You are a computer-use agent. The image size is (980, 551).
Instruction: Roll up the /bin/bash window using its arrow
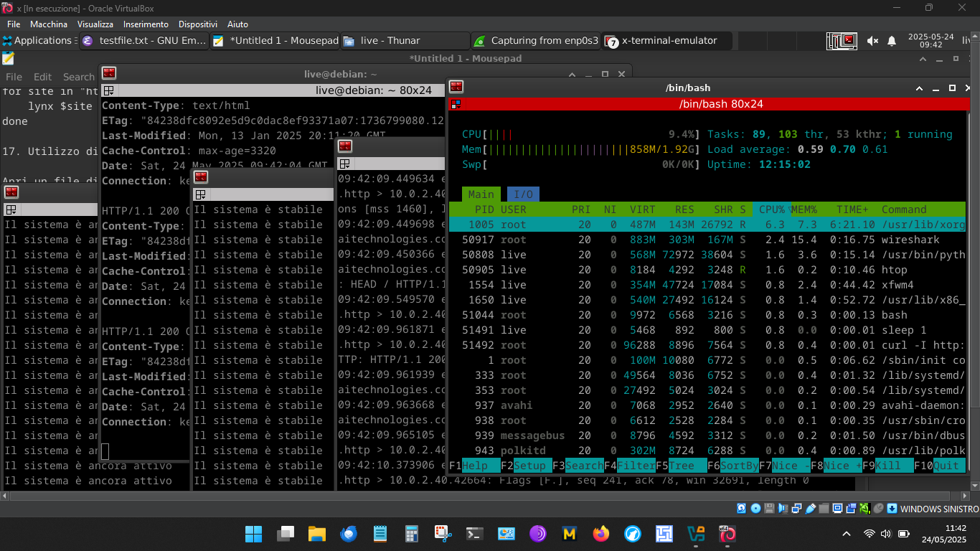tap(920, 88)
